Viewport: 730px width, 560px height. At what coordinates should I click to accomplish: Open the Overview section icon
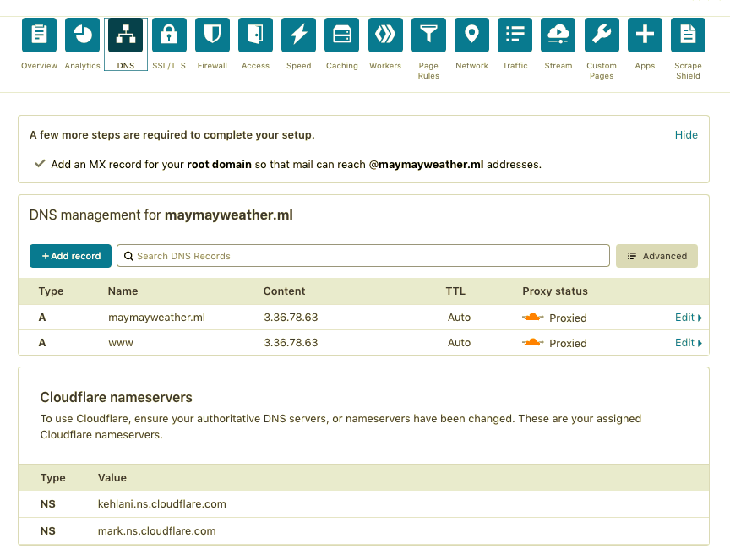[39, 35]
